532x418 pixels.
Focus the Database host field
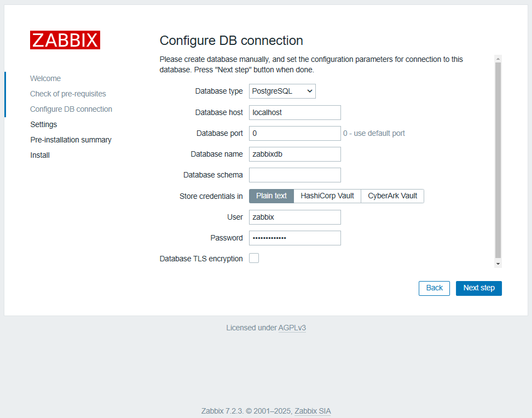tap(295, 112)
